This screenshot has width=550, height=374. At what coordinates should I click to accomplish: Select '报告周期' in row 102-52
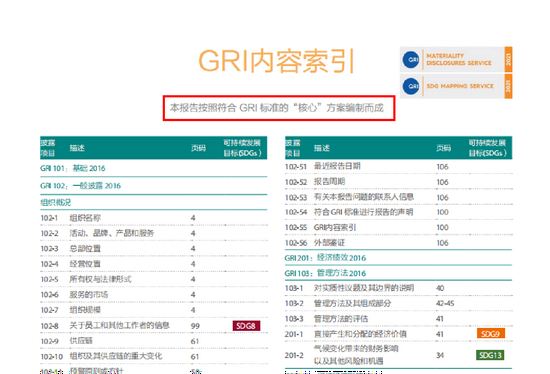pyautogui.click(x=329, y=181)
